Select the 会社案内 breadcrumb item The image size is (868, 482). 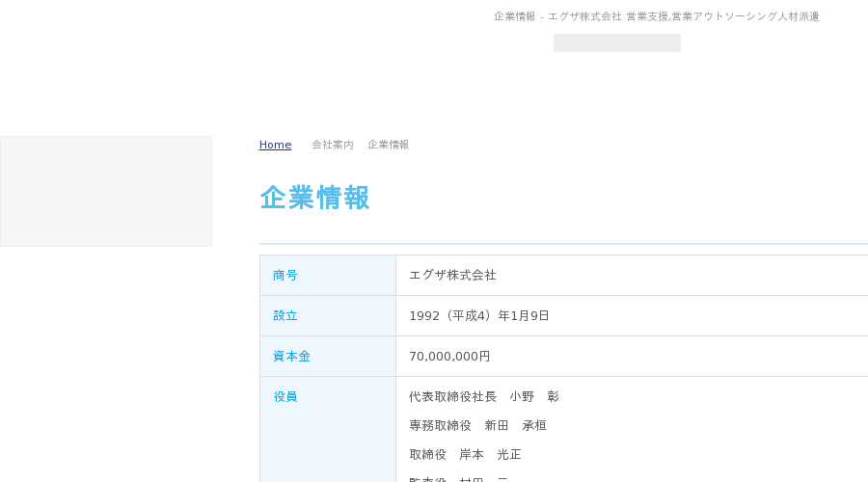(x=332, y=145)
